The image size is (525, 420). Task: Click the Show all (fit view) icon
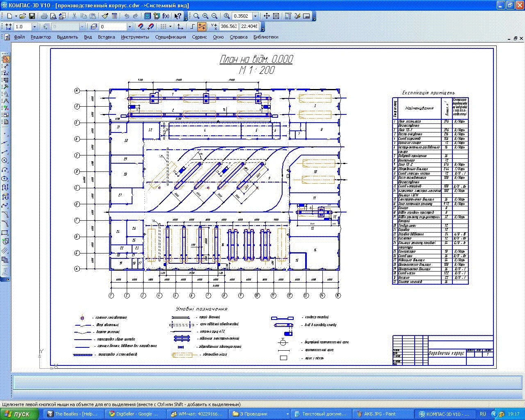(276, 16)
